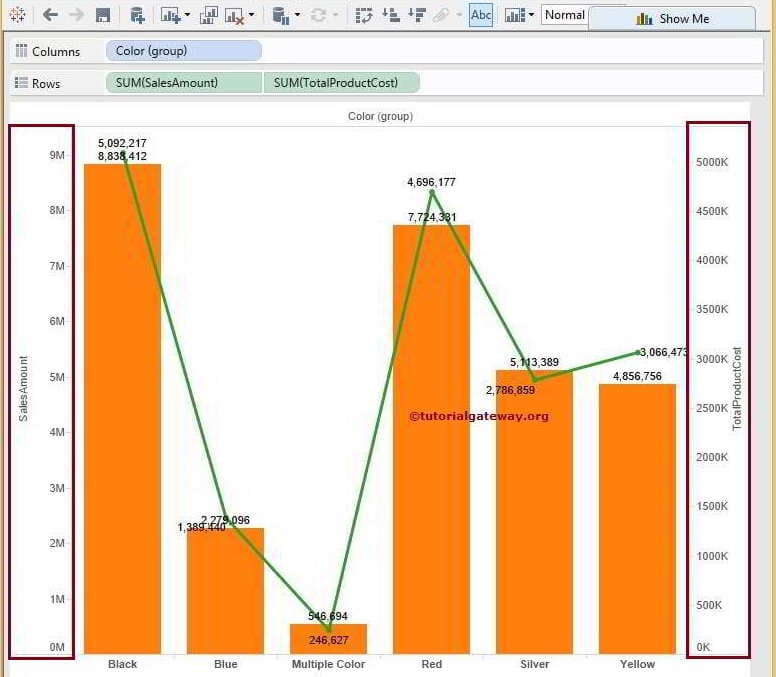This screenshot has height=677, width=776.
Task: Toggle Show Mark Labels Abc button
Action: tap(481, 15)
